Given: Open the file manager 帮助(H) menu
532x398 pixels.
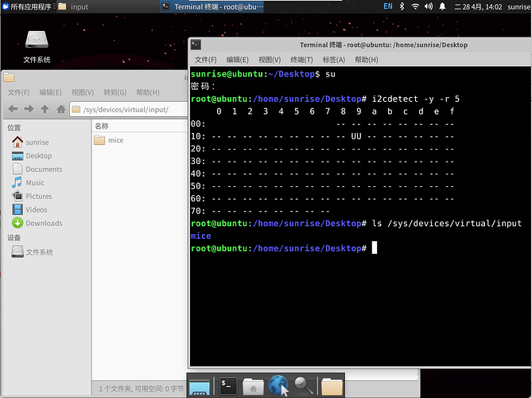Looking at the screenshot, I should coord(148,92).
